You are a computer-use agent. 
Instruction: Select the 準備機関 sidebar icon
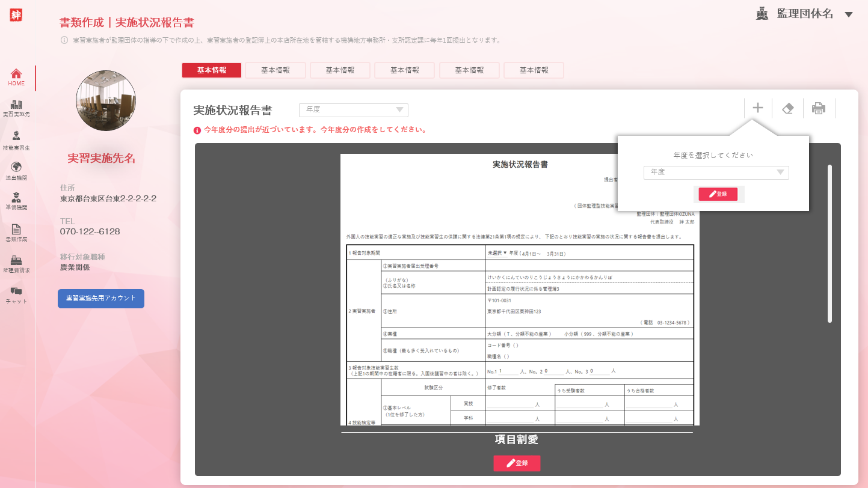(x=16, y=198)
